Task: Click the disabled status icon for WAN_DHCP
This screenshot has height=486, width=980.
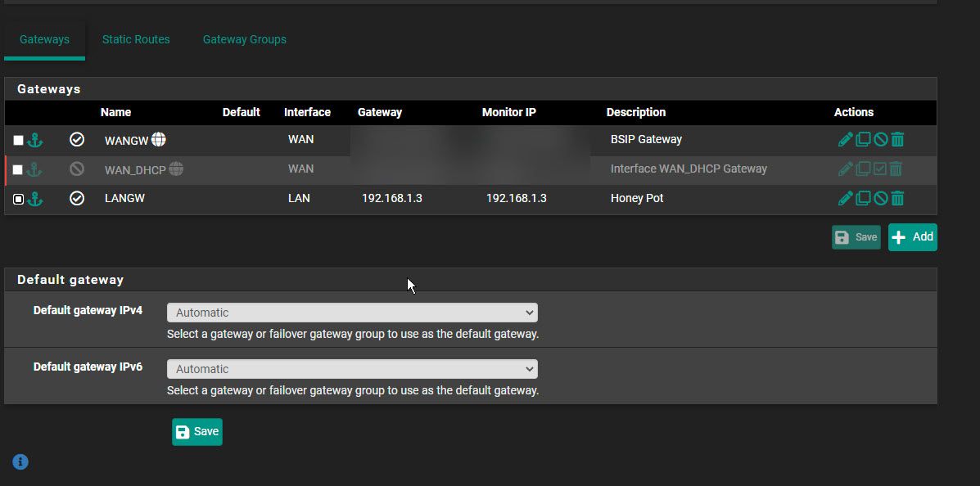Action: coord(77,169)
